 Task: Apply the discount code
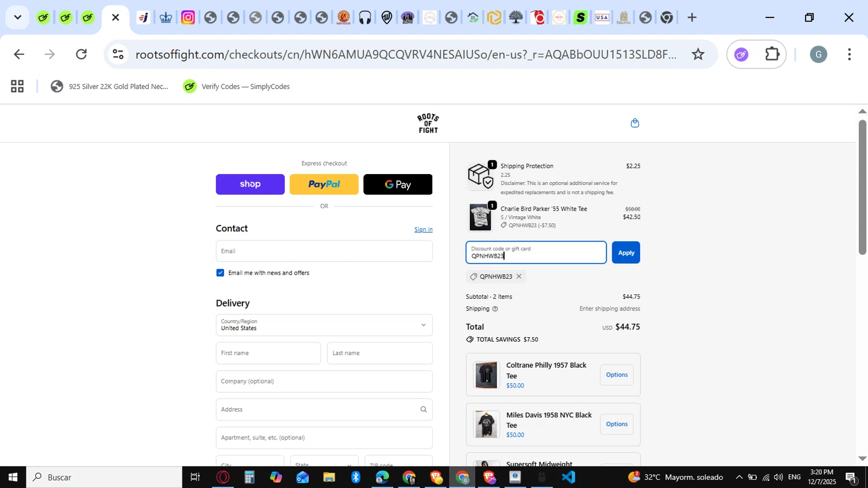tap(626, 253)
